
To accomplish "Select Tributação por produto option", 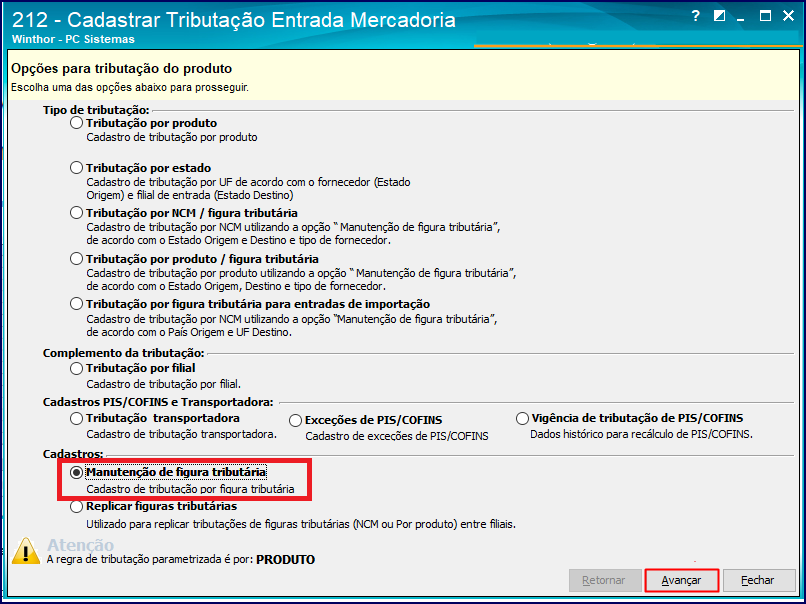I will click(77, 123).
